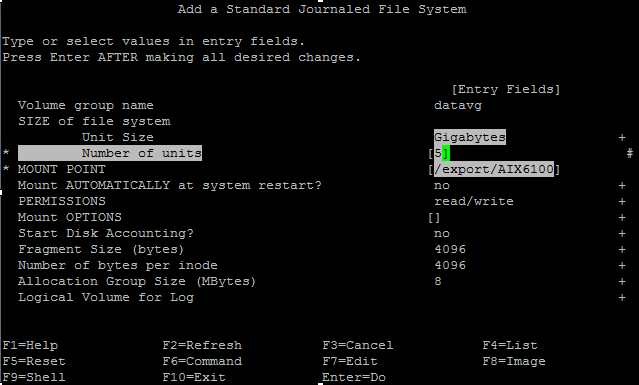Viewport: 639px width, 385px height.
Task: Click + marker for bytes per inode row
Action: 622,266
